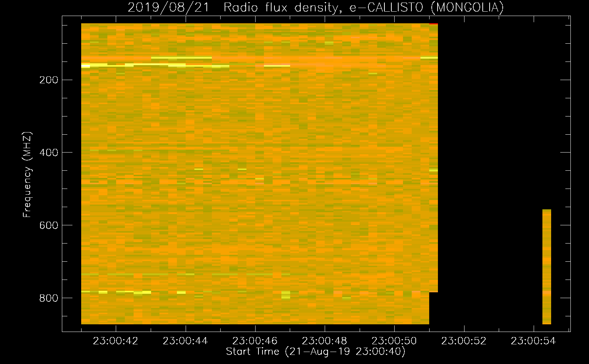Image resolution: width=589 pixels, height=364 pixels.
Task: Click the '23:00:46' time tick label
Action: (x=255, y=341)
